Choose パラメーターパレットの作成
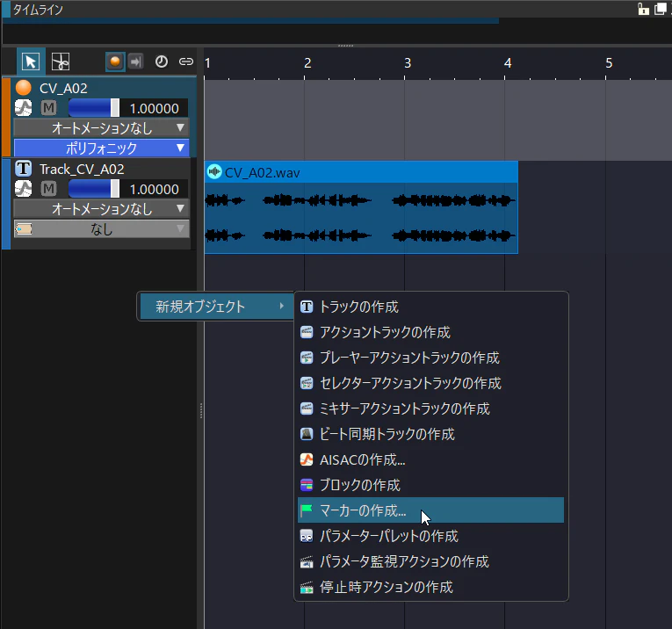 tap(430, 536)
